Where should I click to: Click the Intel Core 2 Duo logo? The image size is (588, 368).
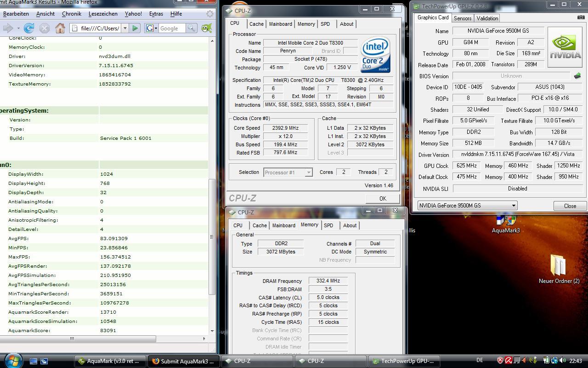point(375,55)
